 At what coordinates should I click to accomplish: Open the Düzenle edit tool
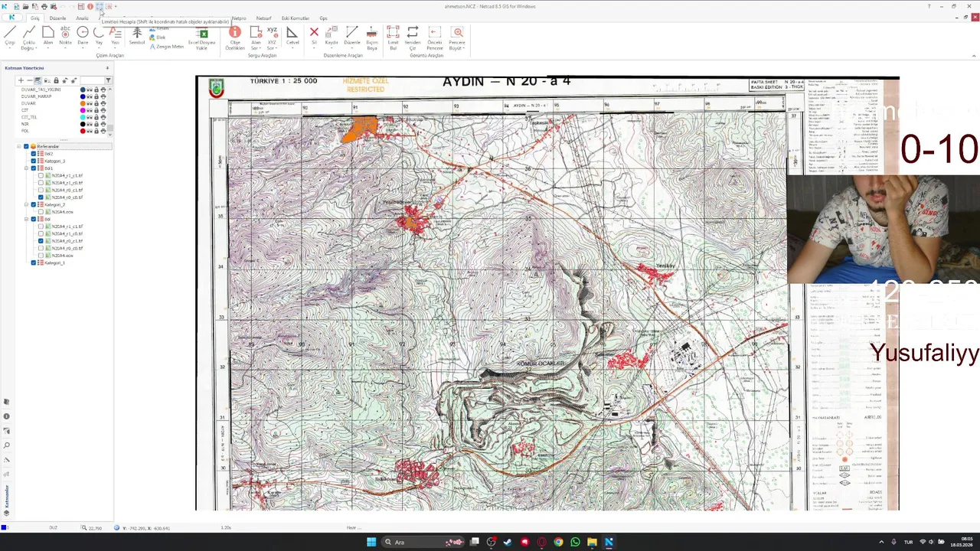pos(351,35)
